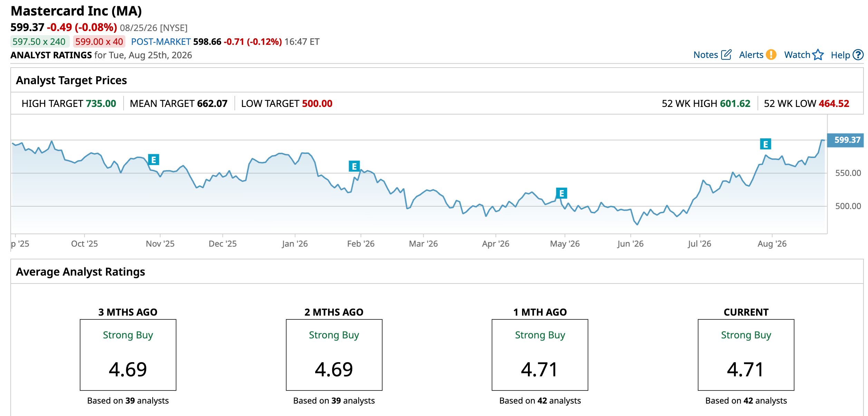The image size is (868, 416).
Task: Click the POST-MARKET label
Action: pos(161,42)
